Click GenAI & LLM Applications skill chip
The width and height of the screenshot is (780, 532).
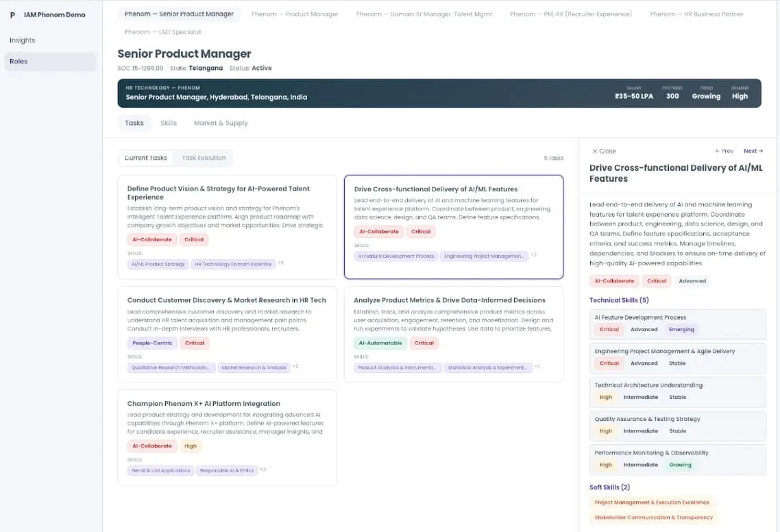click(x=160, y=471)
